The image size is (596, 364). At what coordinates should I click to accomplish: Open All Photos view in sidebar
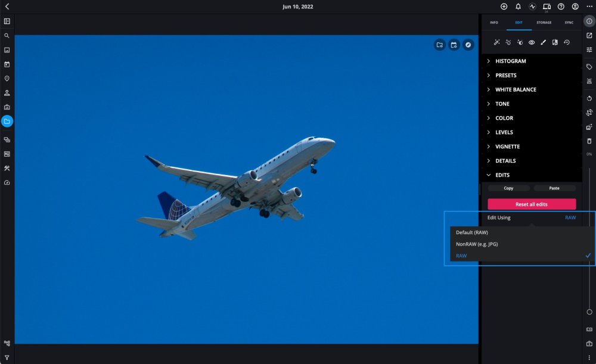pos(7,50)
